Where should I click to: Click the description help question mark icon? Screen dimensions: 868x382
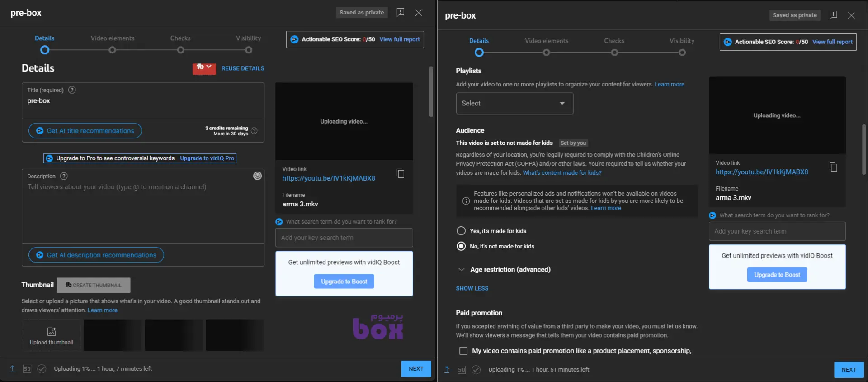64,176
